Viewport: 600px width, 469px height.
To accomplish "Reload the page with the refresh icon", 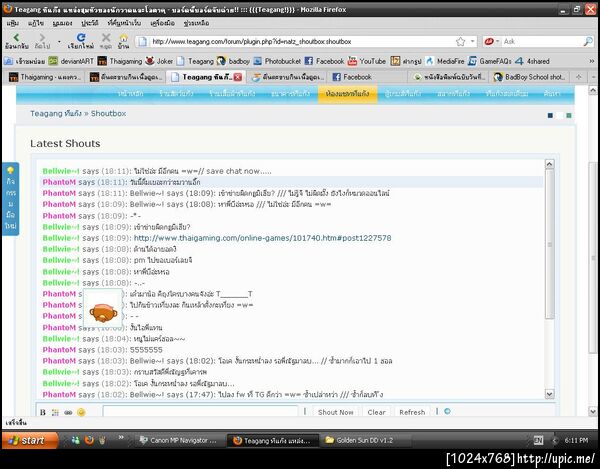I will pyautogui.click(x=81, y=37).
